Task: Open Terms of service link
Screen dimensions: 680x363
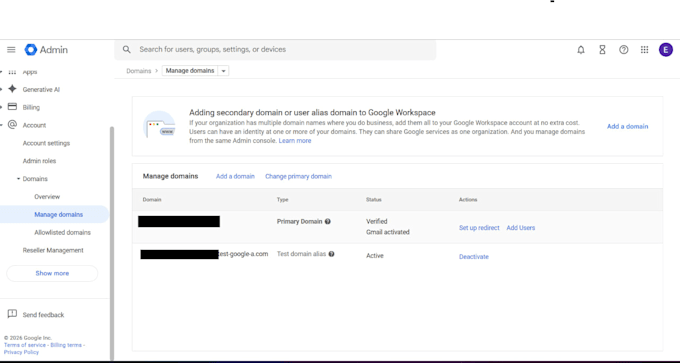Action: click(25, 345)
